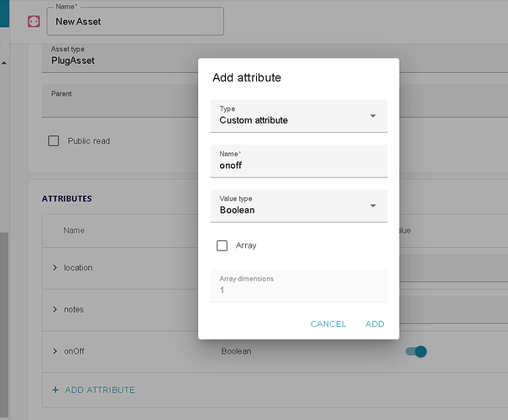Expand the onOff attribute row

click(x=55, y=351)
